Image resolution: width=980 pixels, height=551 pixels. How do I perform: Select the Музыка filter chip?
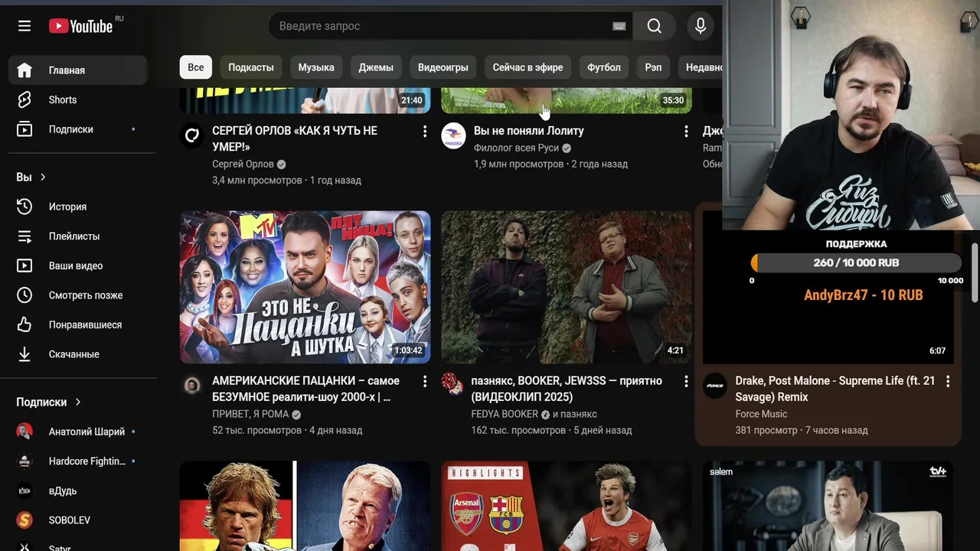pos(316,67)
